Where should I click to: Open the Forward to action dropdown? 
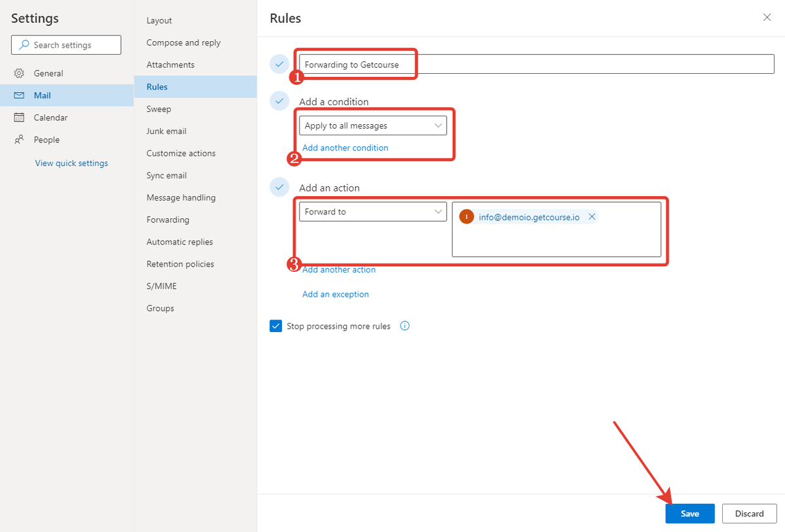click(373, 212)
